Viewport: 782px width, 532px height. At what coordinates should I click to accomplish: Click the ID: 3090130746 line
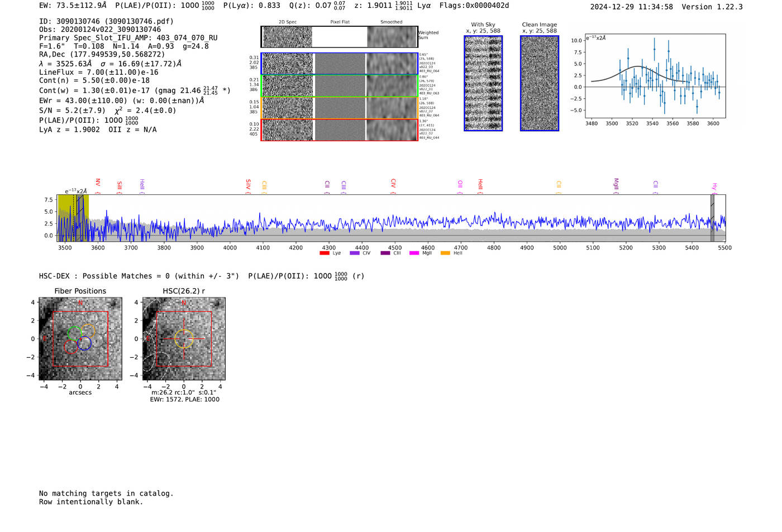[x=106, y=21]
